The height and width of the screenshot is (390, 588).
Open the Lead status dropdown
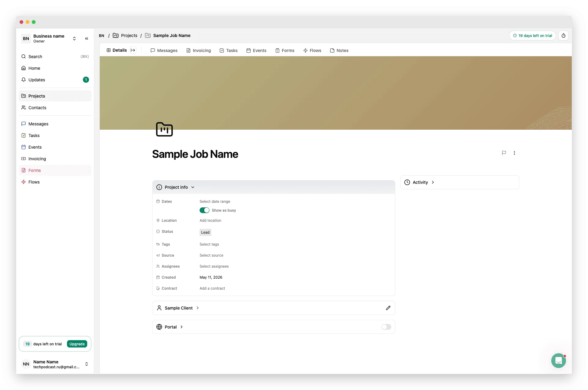click(x=205, y=232)
